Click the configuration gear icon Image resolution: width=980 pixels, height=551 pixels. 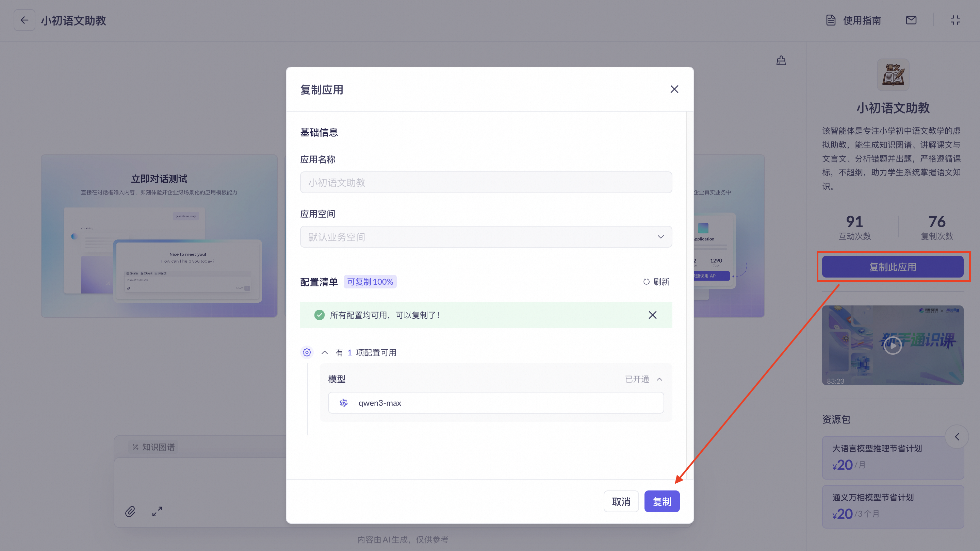(x=307, y=352)
